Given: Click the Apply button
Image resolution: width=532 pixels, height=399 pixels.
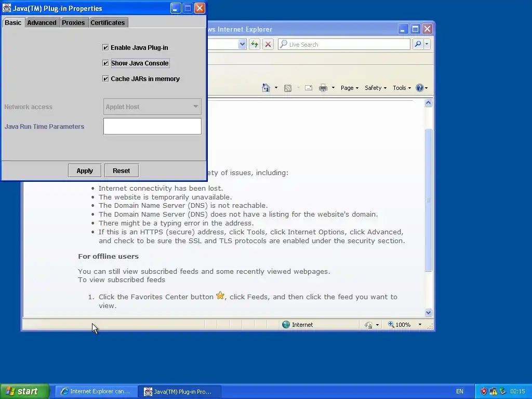Looking at the screenshot, I should pyautogui.click(x=85, y=170).
